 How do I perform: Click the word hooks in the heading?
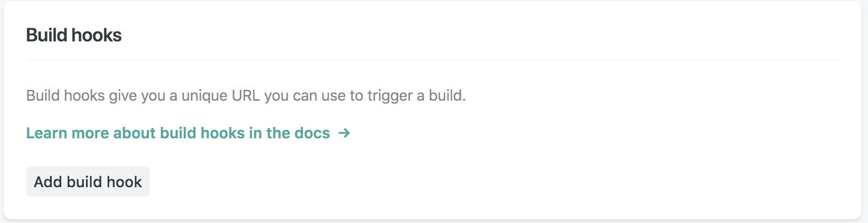[x=96, y=35]
